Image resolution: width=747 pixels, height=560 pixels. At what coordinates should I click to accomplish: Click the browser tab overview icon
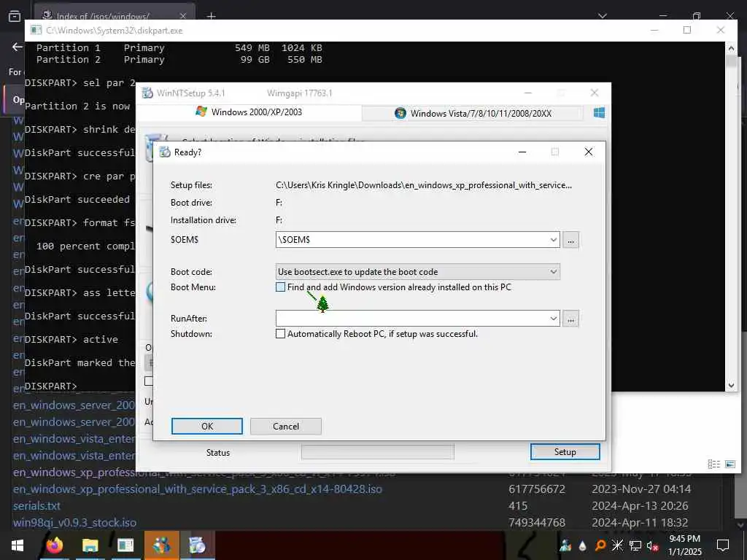pyautogui.click(x=15, y=16)
